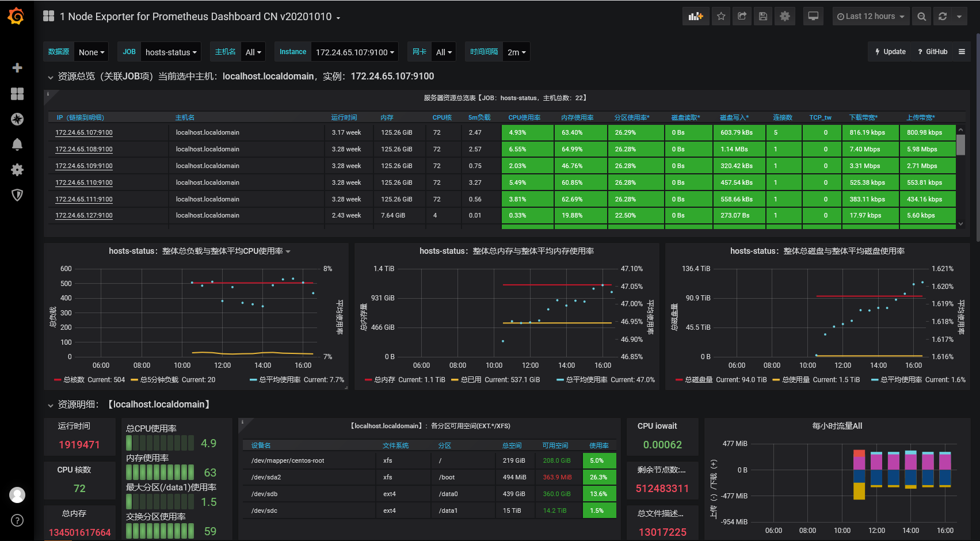Open the share dashboard dialog
Viewport: 980px width, 541px height.
coord(742,16)
